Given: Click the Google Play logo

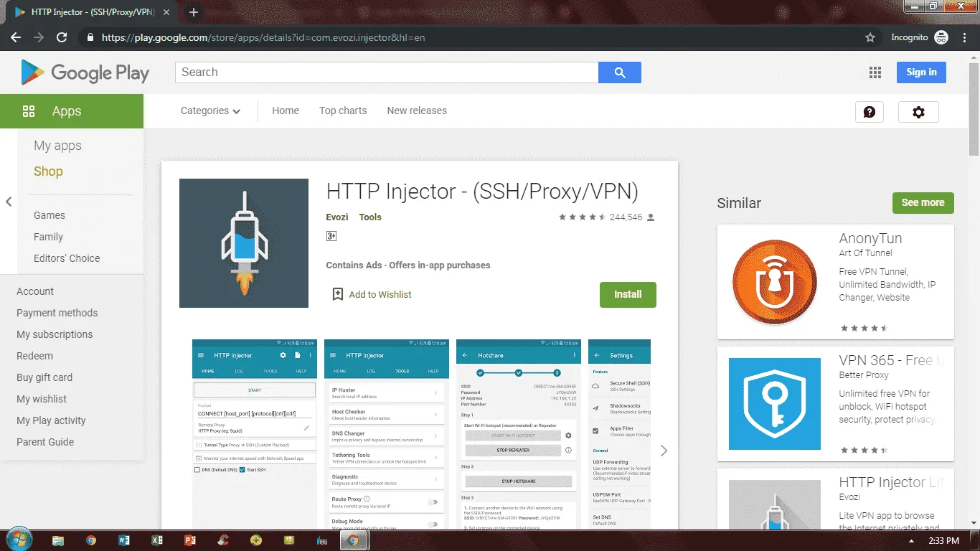Looking at the screenshot, I should [85, 72].
